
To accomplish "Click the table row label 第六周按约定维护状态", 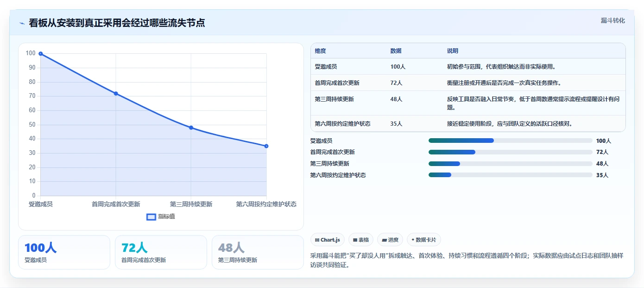I will [342, 124].
